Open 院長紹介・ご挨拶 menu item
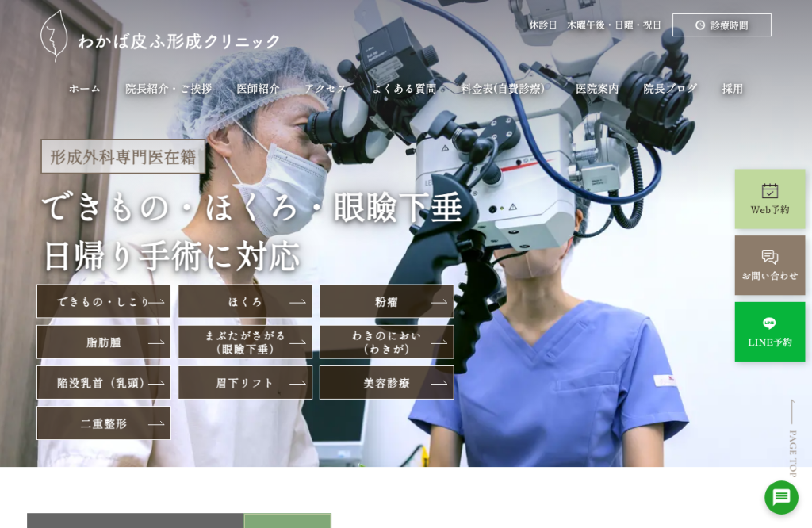This screenshot has width=812, height=528. 168,89
